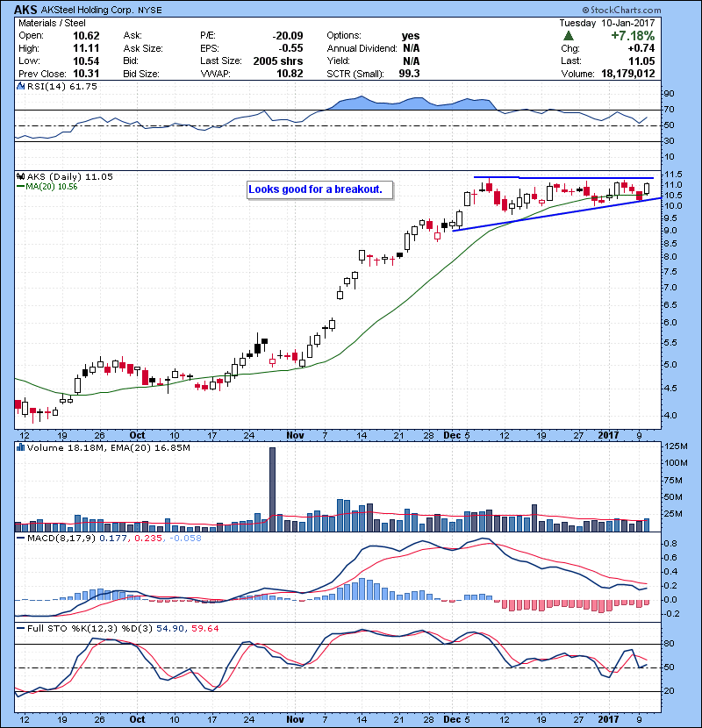The height and width of the screenshot is (728, 702).
Task: Click the MACD(8,17,9) legend dash marker
Action: point(20,539)
